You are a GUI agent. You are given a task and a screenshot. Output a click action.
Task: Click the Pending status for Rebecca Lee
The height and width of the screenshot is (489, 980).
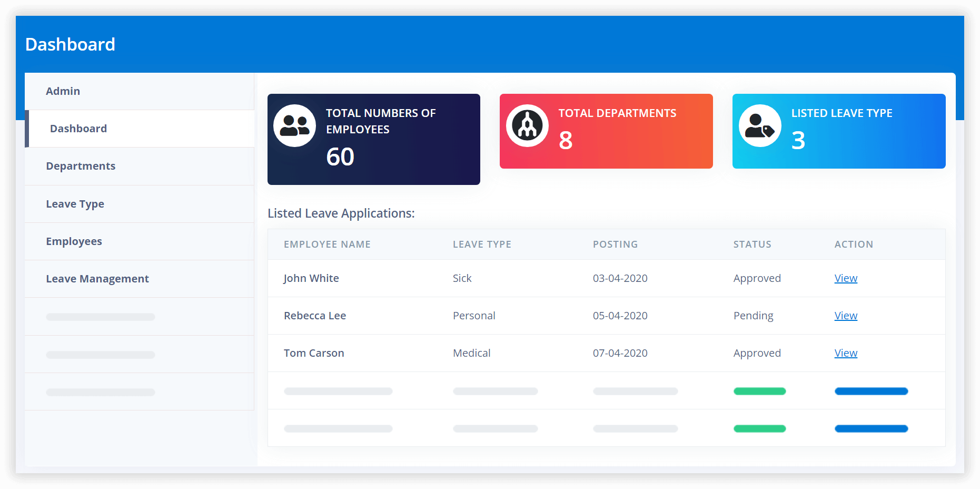click(754, 316)
